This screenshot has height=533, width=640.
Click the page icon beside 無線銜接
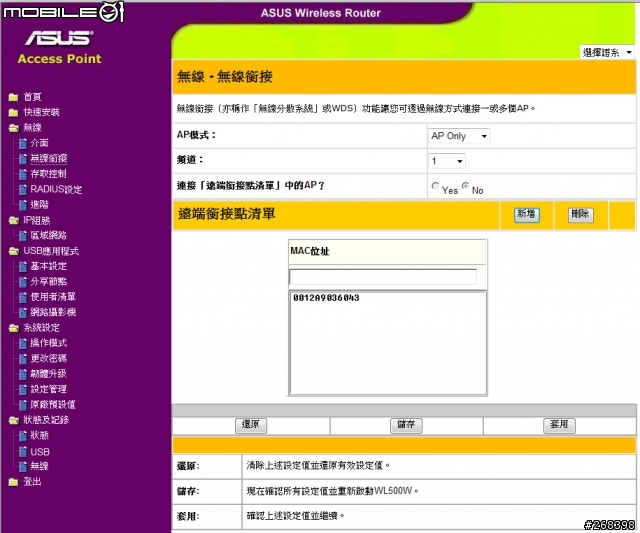point(23,159)
